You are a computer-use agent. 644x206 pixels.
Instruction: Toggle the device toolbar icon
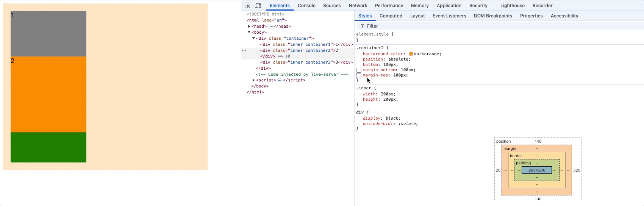(258, 5)
